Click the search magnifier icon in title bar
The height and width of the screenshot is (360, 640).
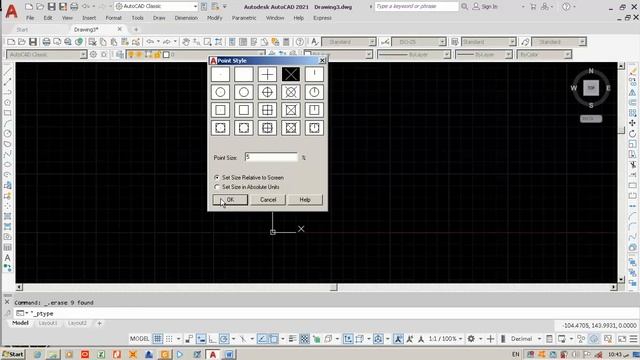coord(464,7)
